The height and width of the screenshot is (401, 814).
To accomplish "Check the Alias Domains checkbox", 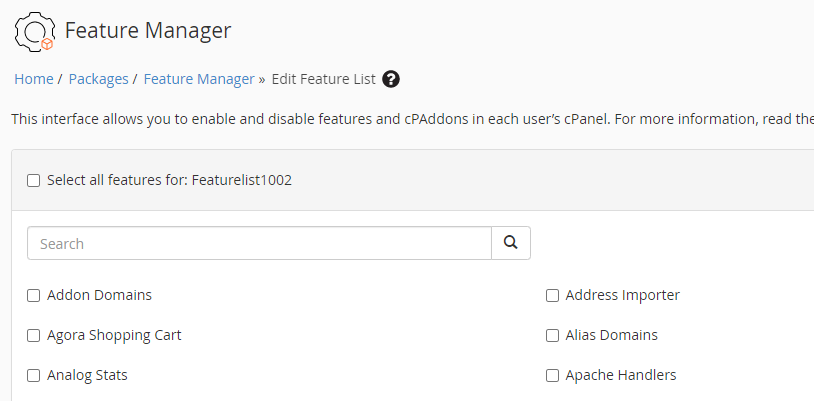I will click(552, 336).
